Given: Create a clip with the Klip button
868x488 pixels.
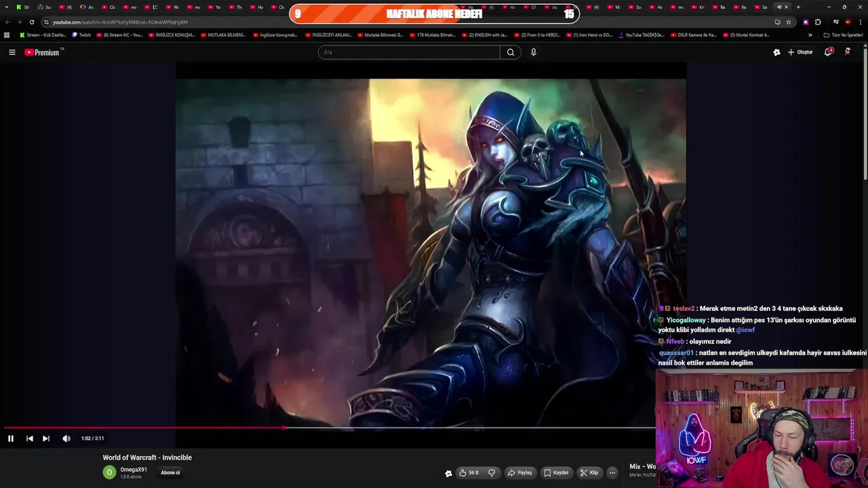Looking at the screenshot, I should [589, 472].
